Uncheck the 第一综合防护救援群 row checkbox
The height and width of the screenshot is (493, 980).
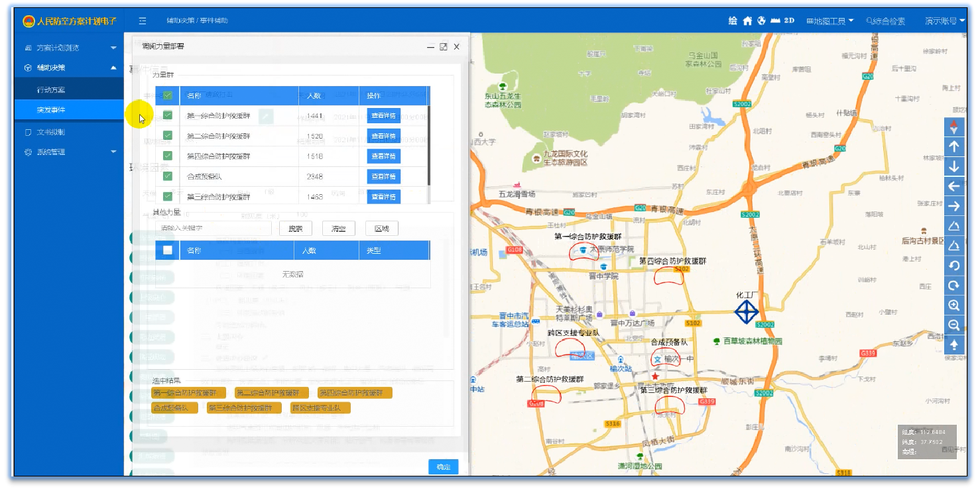click(168, 116)
